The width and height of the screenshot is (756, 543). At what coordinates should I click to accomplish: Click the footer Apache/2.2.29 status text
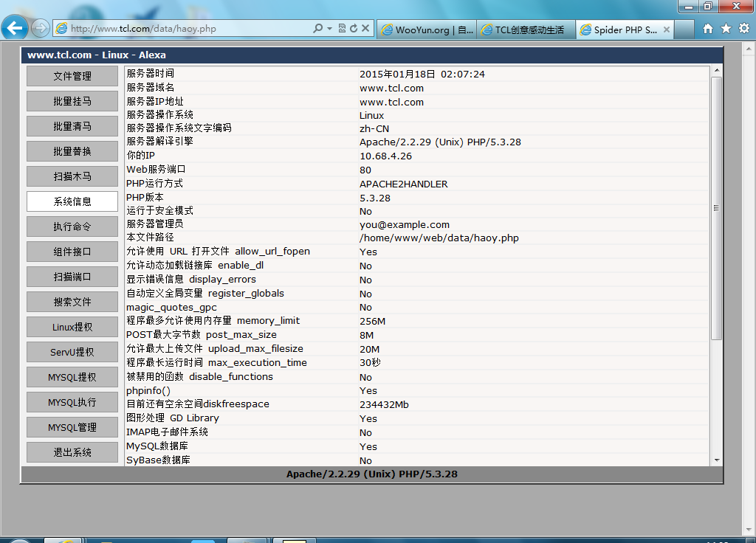coord(372,474)
